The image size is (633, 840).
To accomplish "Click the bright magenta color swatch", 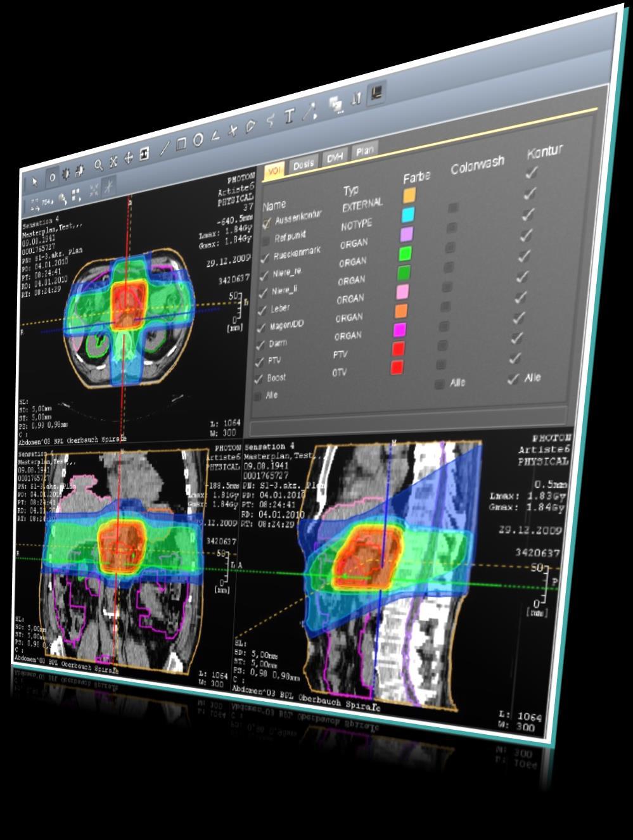I will click(x=399, y=329).
